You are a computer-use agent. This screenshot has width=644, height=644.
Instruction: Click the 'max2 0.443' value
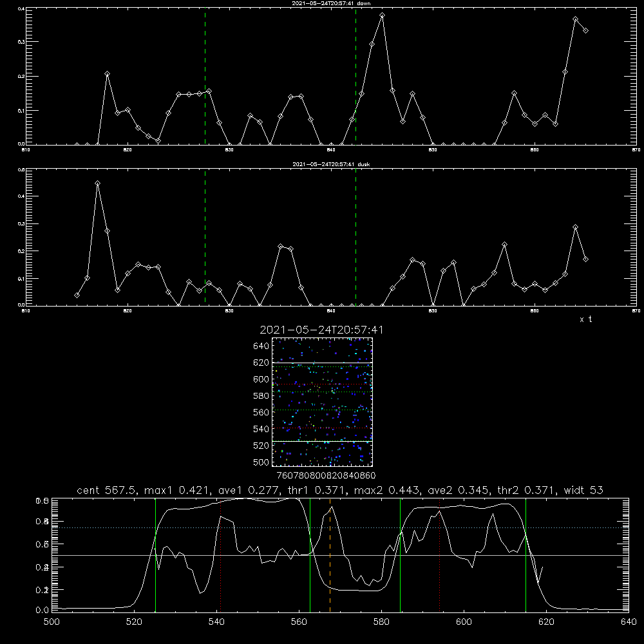pos(387,490)
